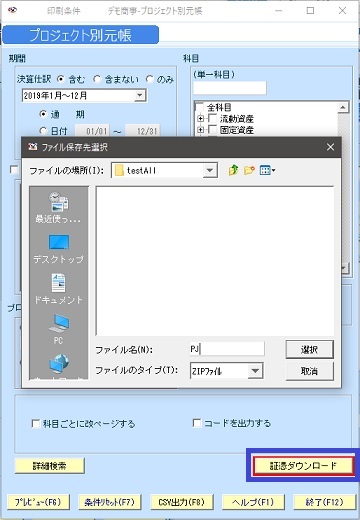360x520 pixels.
Task: Select the 通期 radio button
Action: click(x=43, y=114)
